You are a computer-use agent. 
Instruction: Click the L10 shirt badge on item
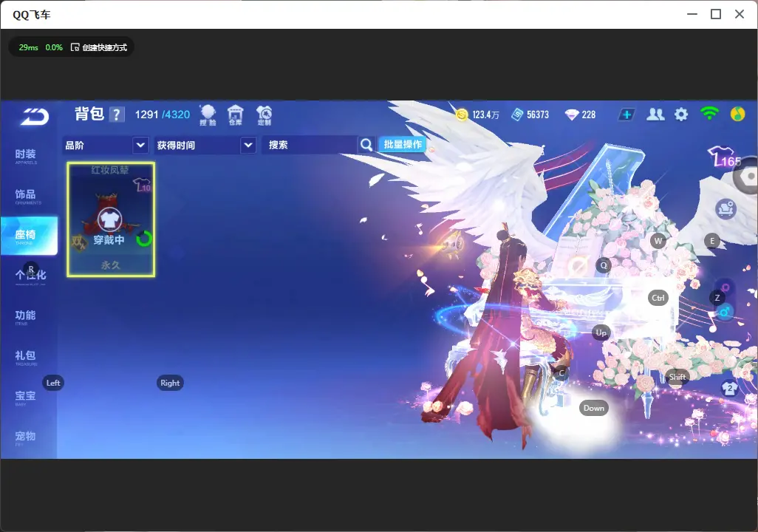point(142,185)
